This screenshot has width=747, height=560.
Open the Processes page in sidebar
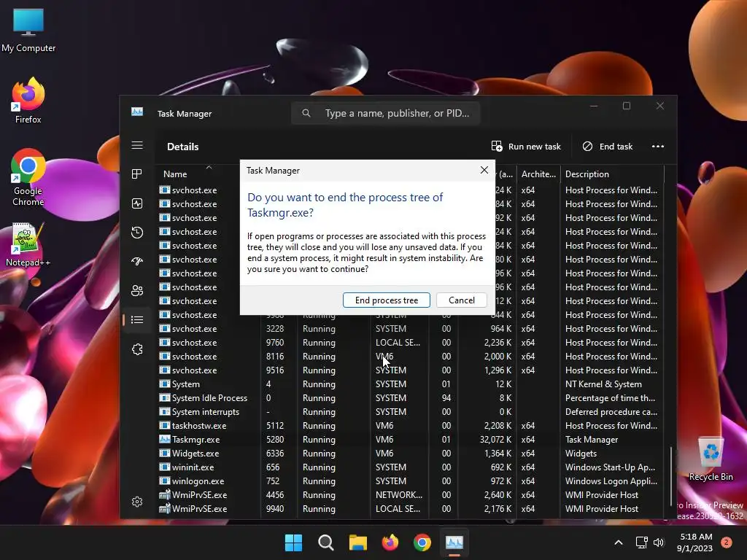click(137, 174)
